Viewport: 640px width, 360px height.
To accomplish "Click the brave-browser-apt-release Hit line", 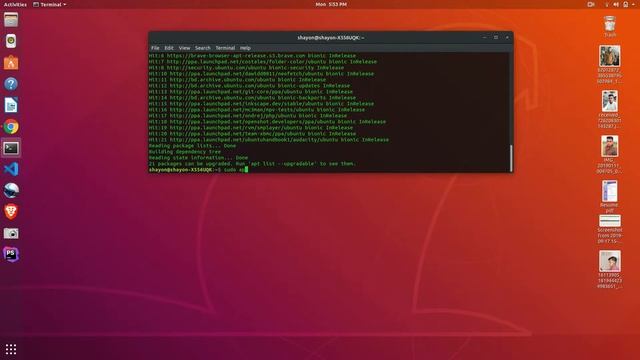I will pos(252,56).
